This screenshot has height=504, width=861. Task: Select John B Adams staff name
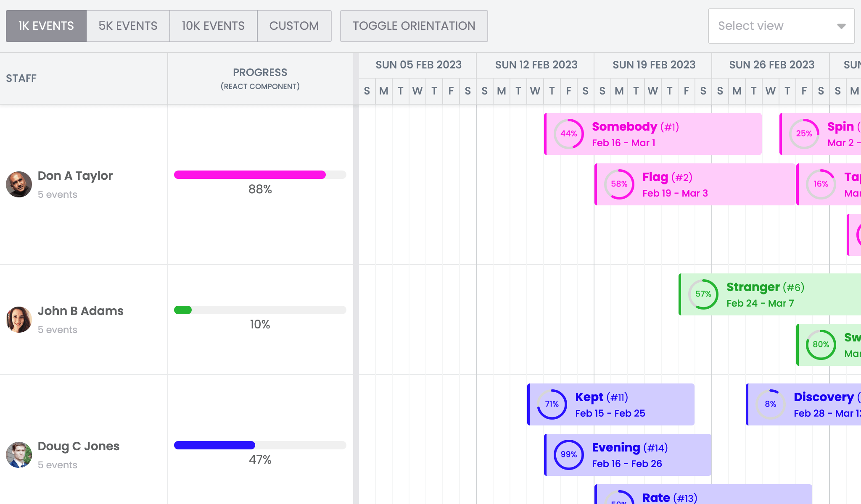point(81,311)
